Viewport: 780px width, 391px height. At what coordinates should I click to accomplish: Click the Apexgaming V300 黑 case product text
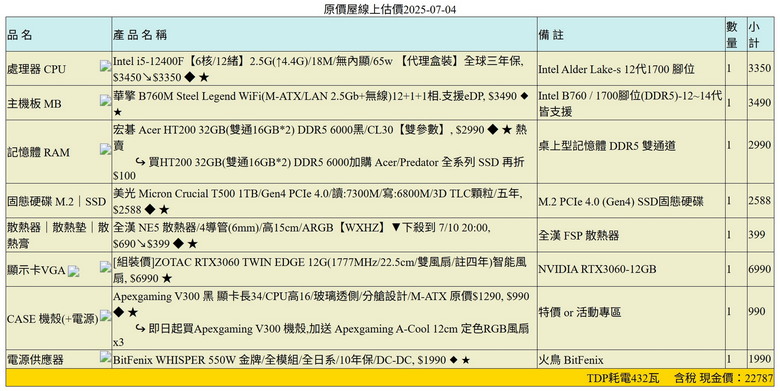[321, 304]
